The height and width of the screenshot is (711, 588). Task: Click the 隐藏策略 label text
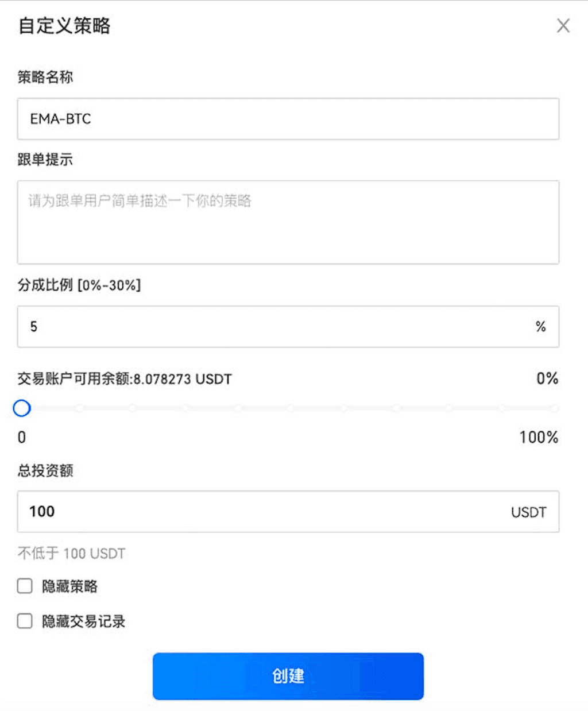tap(69, 586)
